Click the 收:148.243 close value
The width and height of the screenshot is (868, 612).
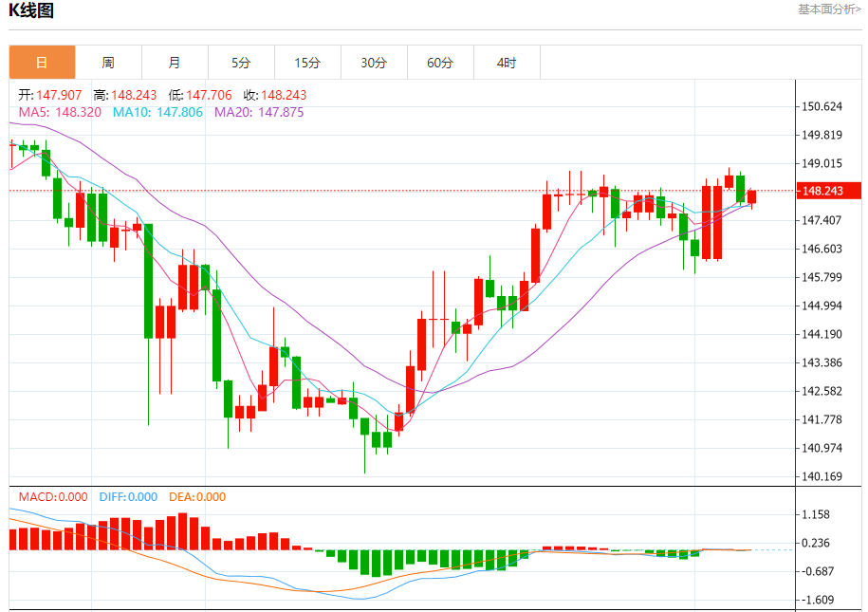coord(275,95)
